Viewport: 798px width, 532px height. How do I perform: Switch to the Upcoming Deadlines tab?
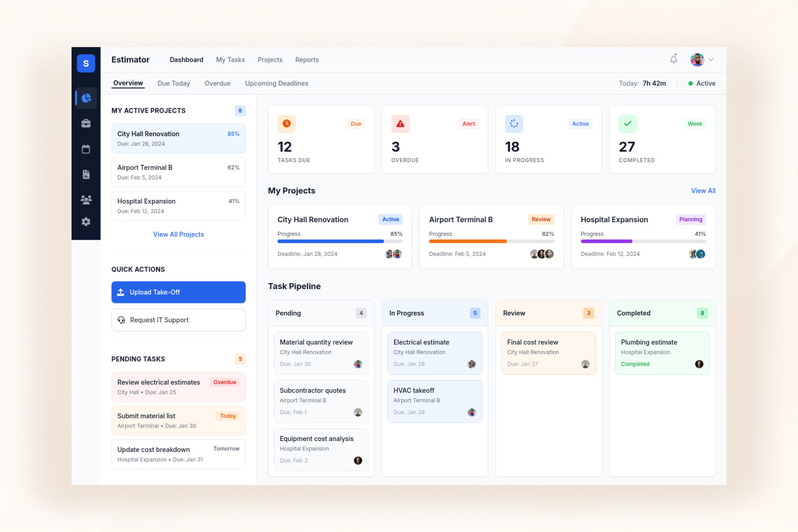coord(277,84)
